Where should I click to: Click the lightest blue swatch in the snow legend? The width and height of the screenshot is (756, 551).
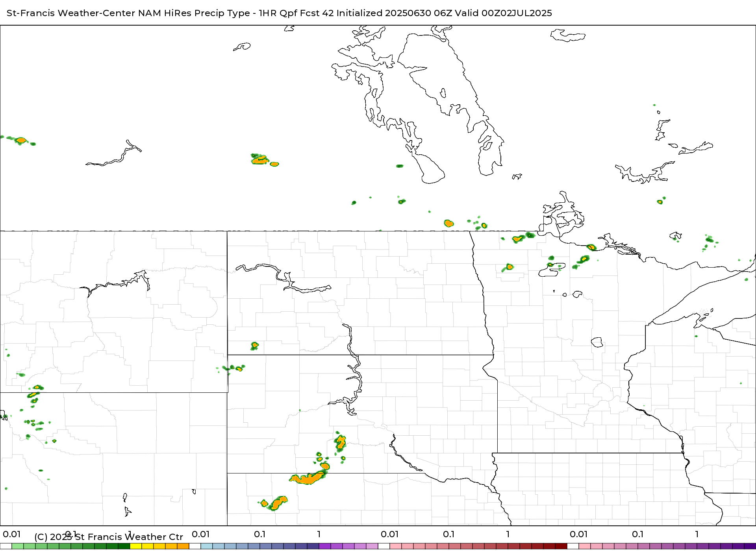207,546
